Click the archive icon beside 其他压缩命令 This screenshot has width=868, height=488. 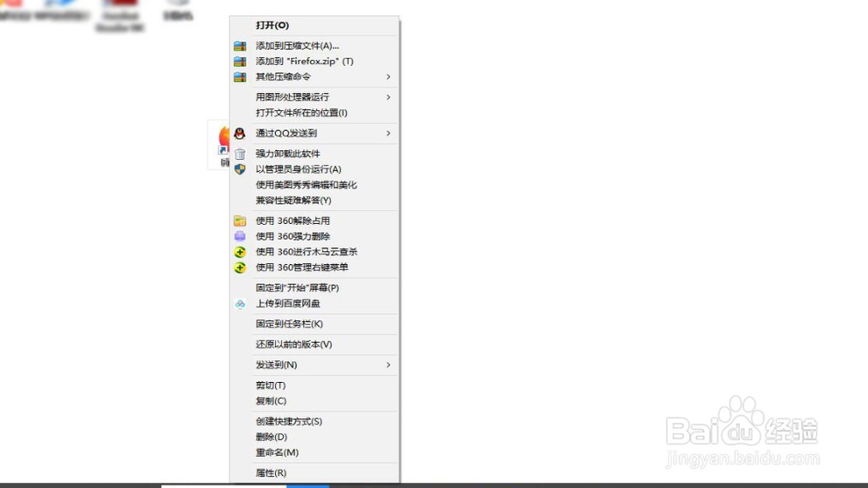coord(240,77)
